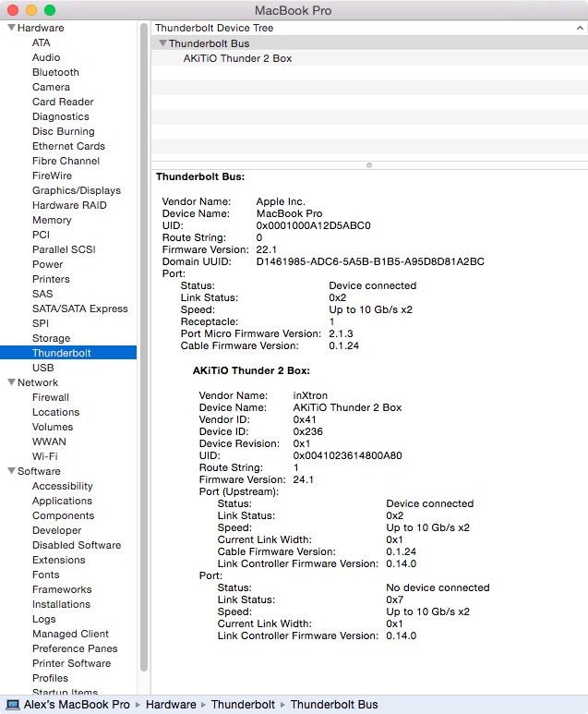Open Memory information
The width and height of the screenshot is (588, 714).
52,221
